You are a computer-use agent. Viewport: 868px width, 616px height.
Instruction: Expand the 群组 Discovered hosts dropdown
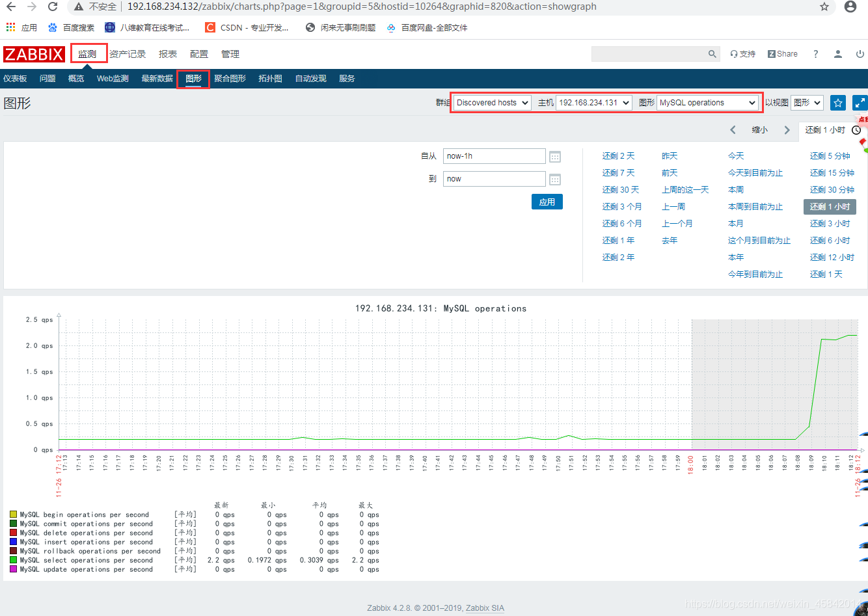pos(493,103)
